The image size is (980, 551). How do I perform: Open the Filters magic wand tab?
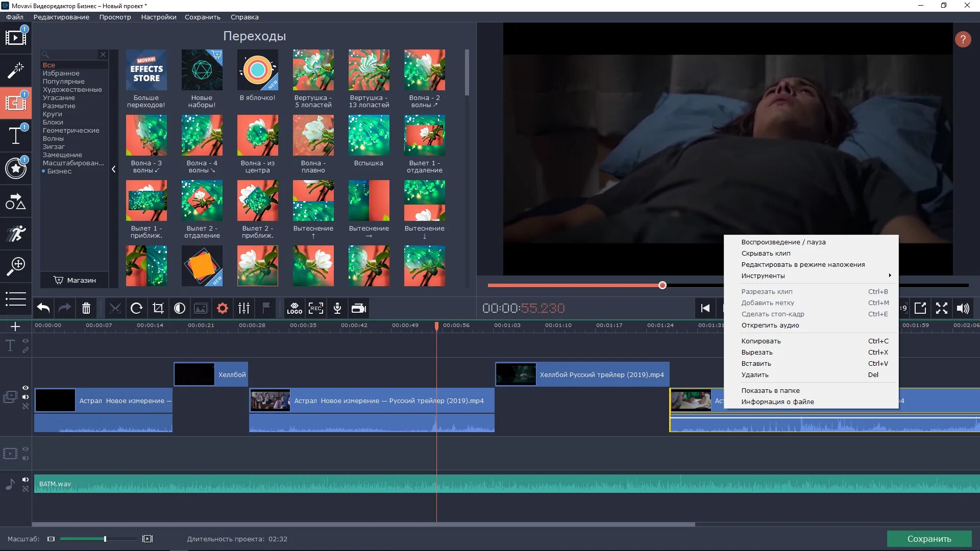[x=15, y=70]
